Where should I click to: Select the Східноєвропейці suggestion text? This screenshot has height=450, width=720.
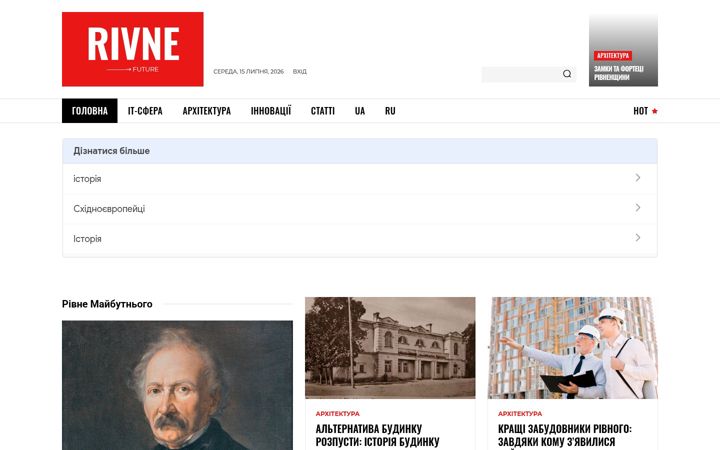coord(109,209)
